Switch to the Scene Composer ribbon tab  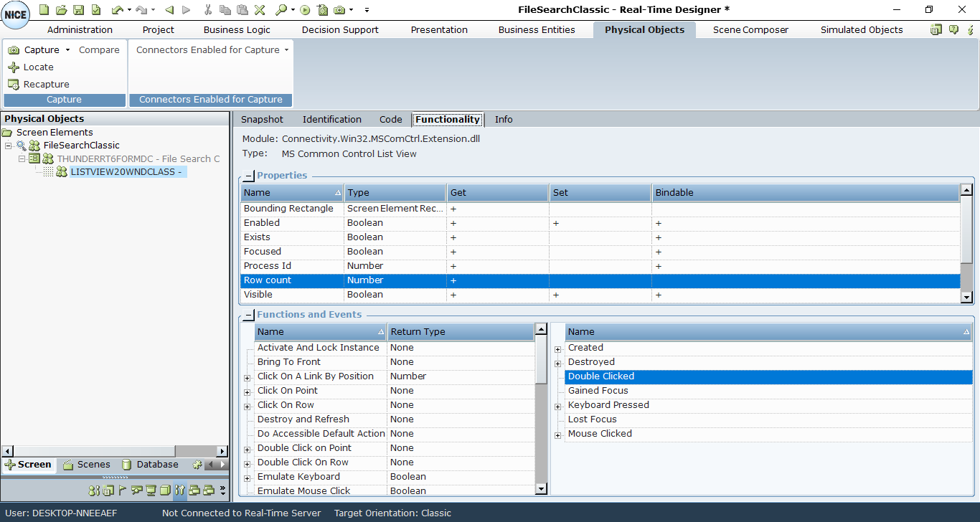750,29
